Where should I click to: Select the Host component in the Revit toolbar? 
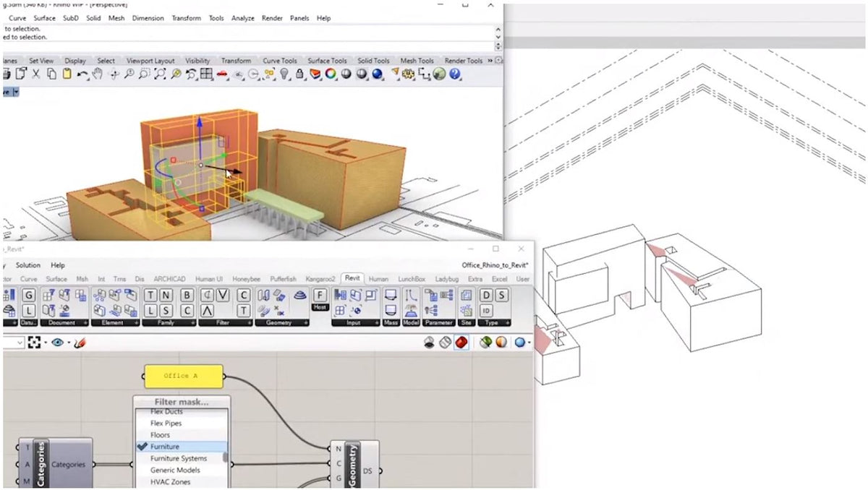[x=320, y=295]
